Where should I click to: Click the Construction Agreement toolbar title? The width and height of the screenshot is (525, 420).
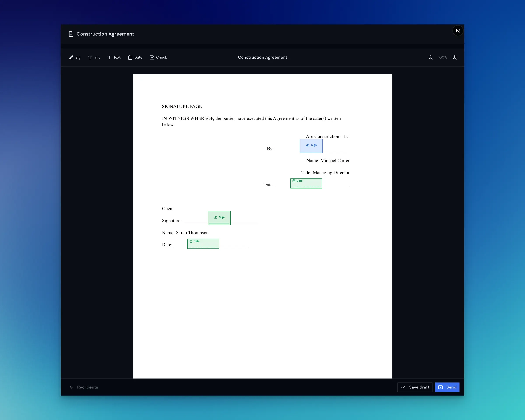[262, 58]
